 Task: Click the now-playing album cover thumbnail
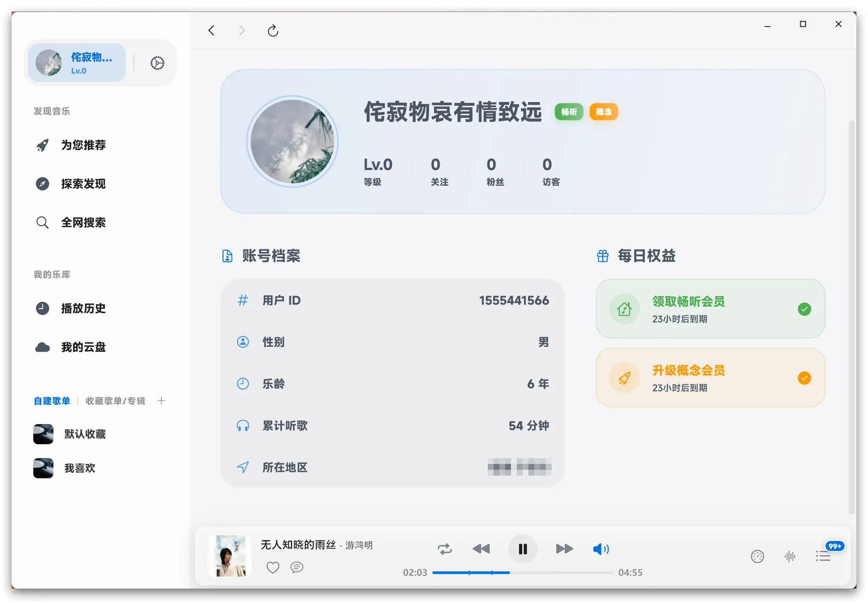(x=231, y=556)
